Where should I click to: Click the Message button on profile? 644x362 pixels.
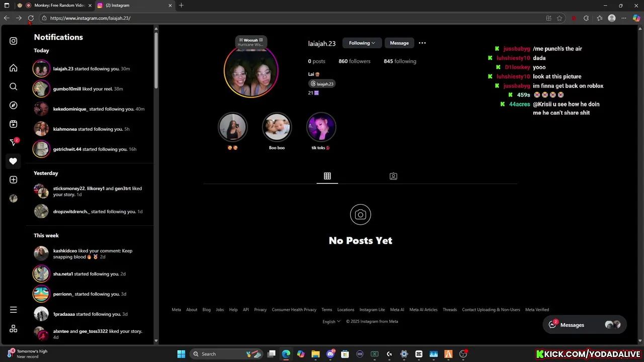click(399, 43)
